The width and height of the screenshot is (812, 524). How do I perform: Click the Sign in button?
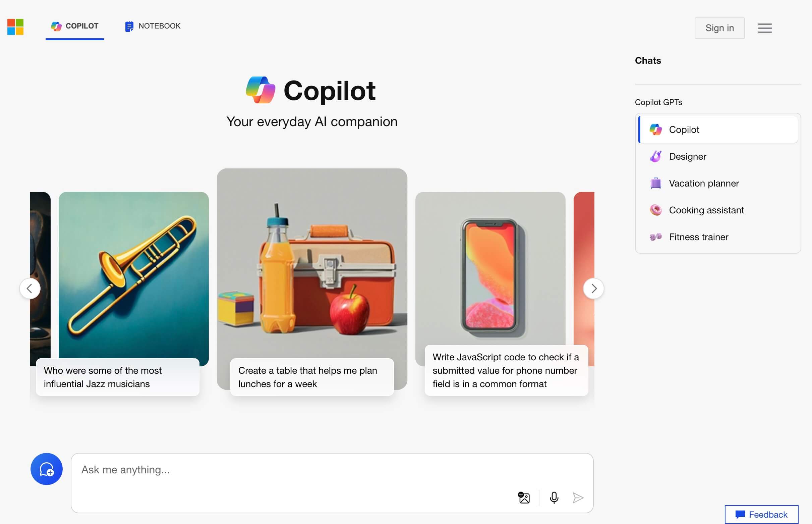(x=719, y=28)
